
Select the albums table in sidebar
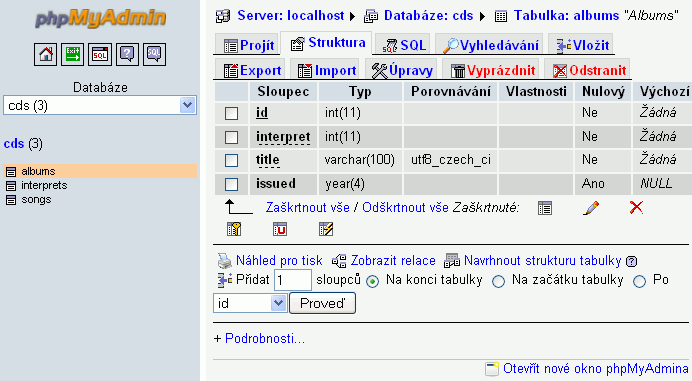pos(38,171)
